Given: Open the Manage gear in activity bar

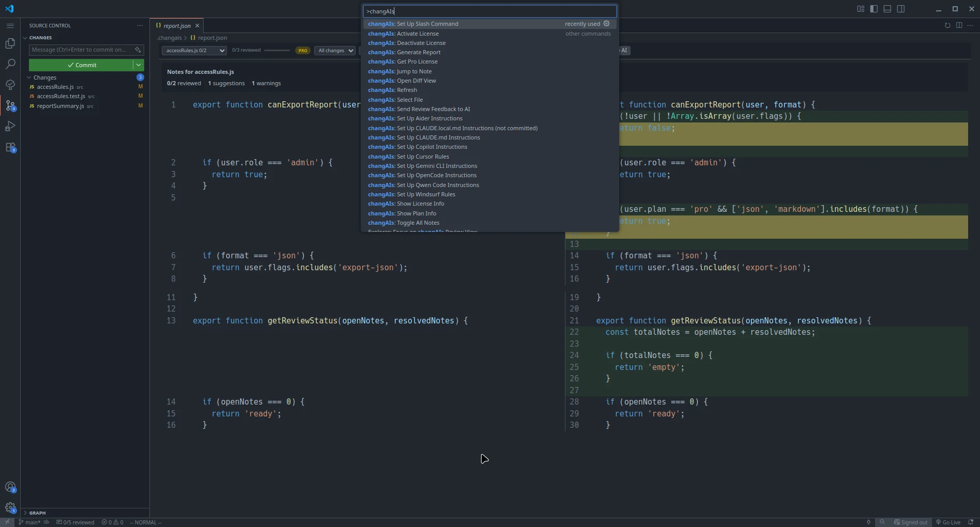Looking at the screenshot, I should 10,508.
